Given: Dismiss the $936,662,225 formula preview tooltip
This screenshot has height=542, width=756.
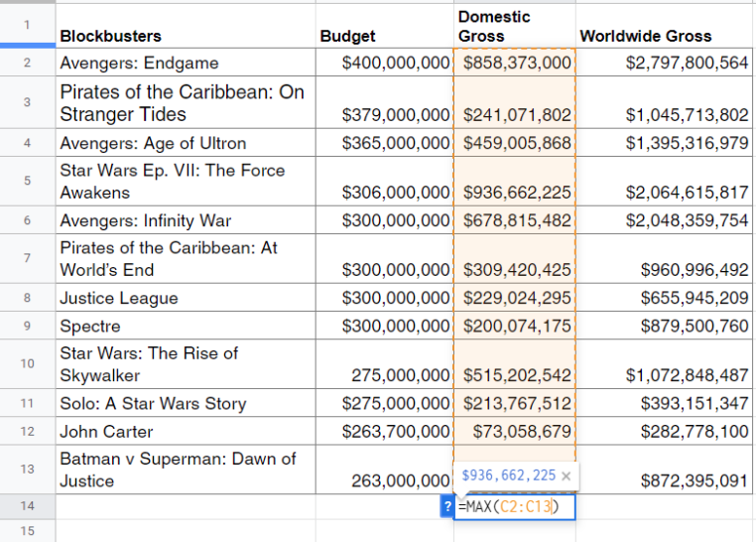Looking at the screenshot, I should [567, 475].
